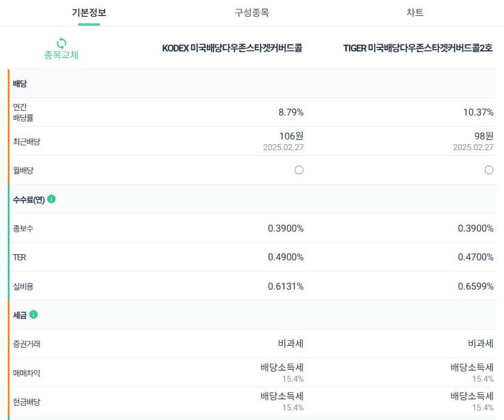Switch to the 기본정보 tab

click(x=88, y=13)
